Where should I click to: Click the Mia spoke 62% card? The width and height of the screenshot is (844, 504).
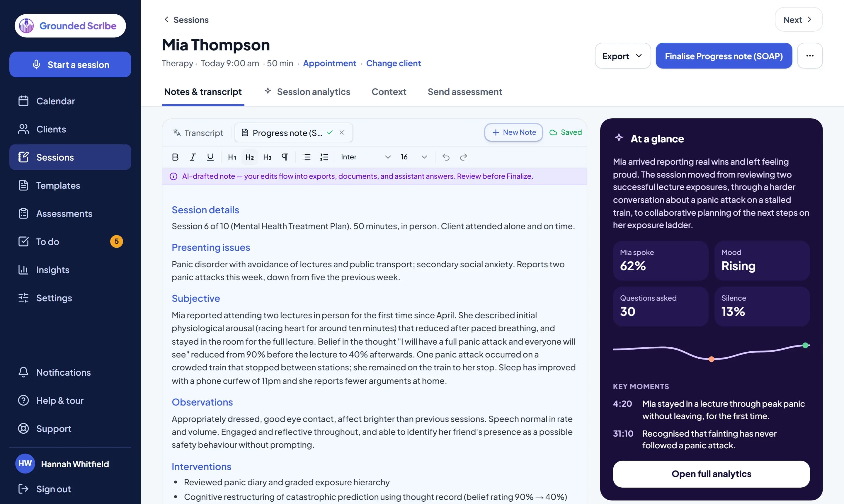[x=661, y=260]
